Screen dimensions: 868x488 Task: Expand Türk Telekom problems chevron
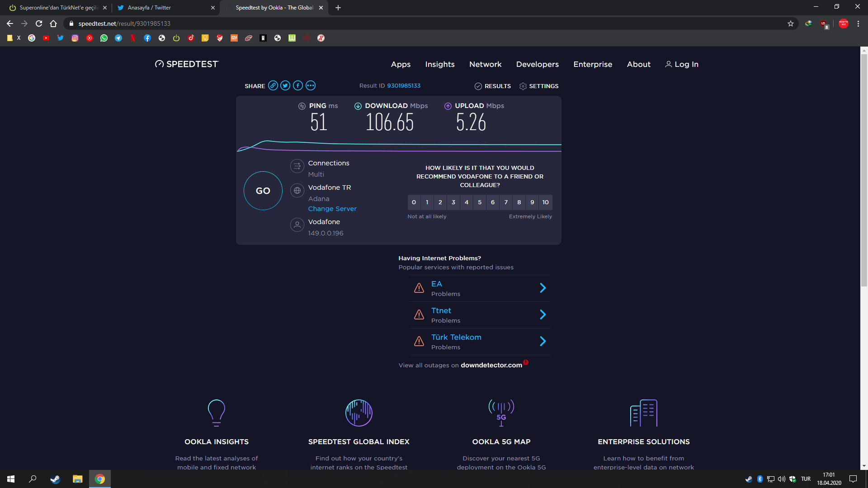tap(543, 342)
